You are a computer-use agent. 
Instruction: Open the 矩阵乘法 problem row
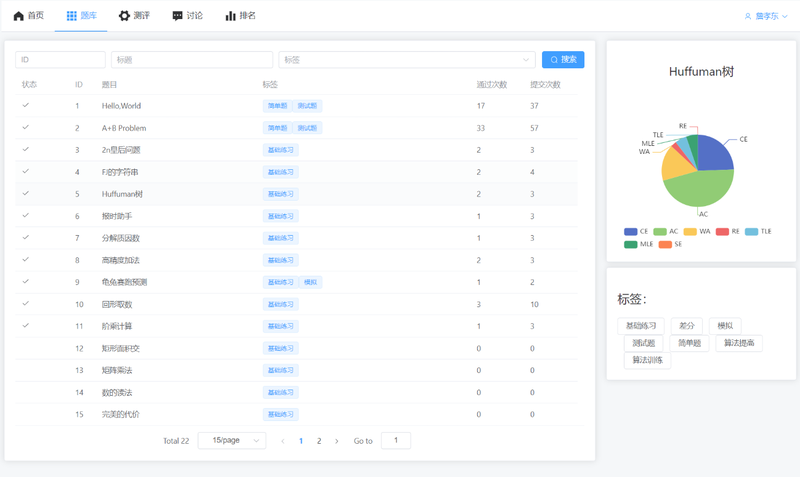pos(296,370)
